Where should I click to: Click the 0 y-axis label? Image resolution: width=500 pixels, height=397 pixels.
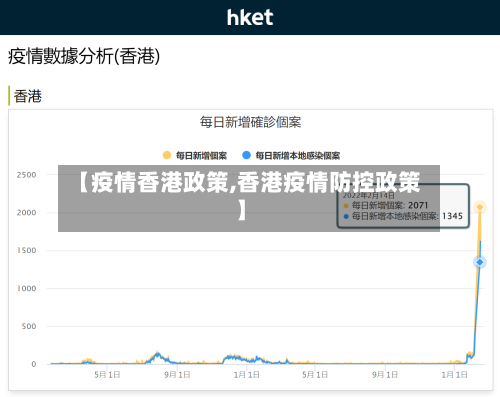click(x=34, y=364)
